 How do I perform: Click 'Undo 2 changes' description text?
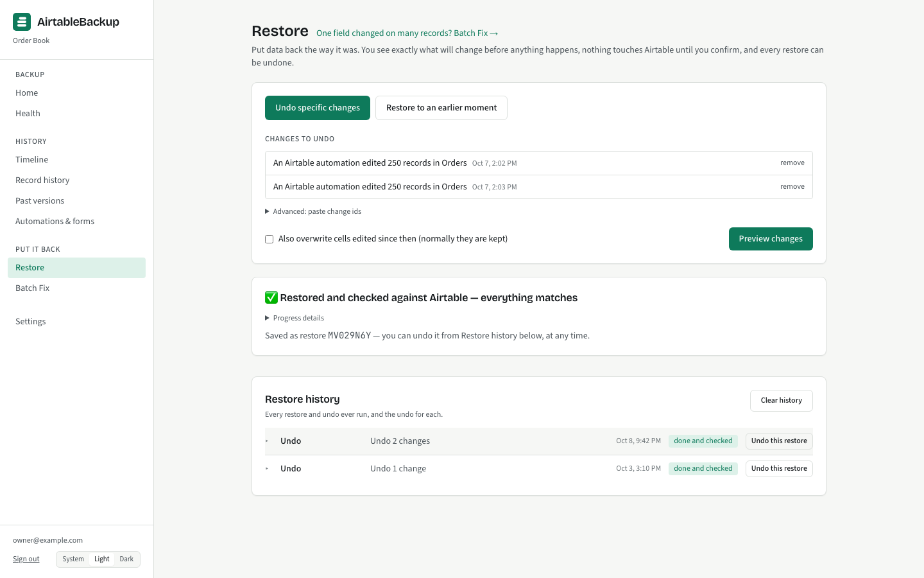(x=400, y=441)
